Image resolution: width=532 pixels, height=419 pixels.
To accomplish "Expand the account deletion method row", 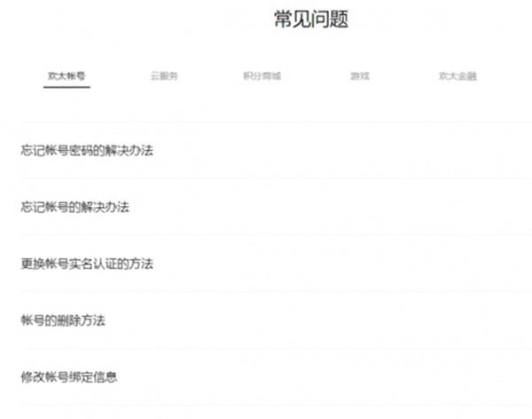I will click(x=266, y=320).
